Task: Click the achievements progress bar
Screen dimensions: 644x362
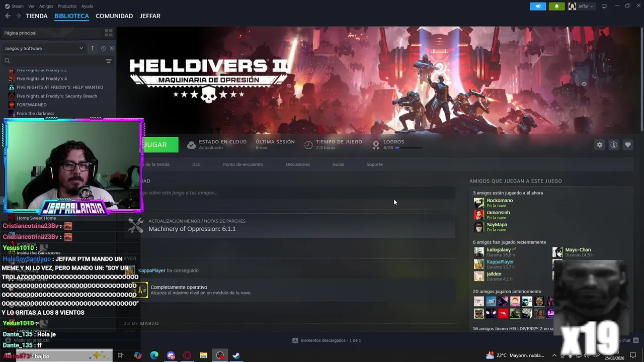Action: 408,148
